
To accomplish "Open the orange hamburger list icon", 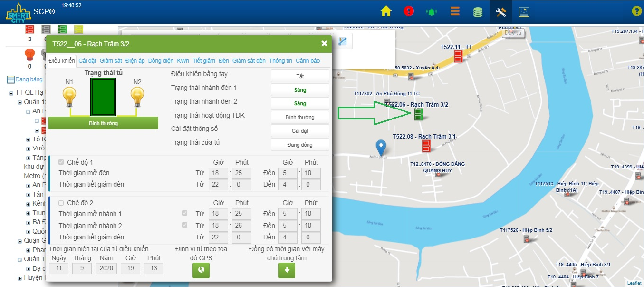I will [x=455, y=11].
